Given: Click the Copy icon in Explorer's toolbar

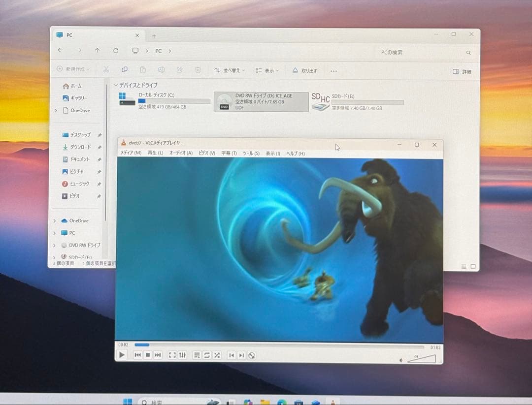Looking at the screenshot, I should pyautogui.click(x=125, y=70).
